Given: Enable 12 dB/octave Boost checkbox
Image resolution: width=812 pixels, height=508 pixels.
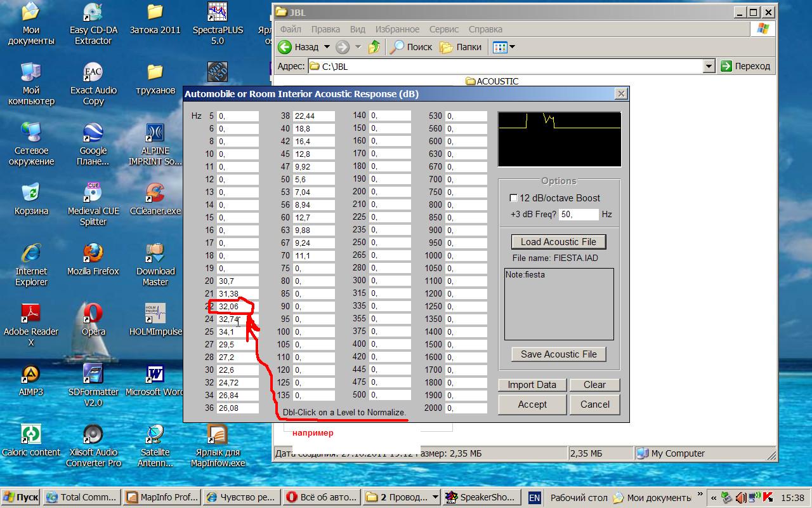Looking at the screenshot, I should coord(514,198).
